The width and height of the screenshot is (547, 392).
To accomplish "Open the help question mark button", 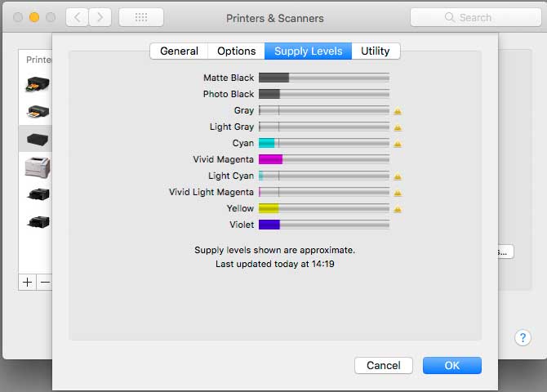I will 523,337.
